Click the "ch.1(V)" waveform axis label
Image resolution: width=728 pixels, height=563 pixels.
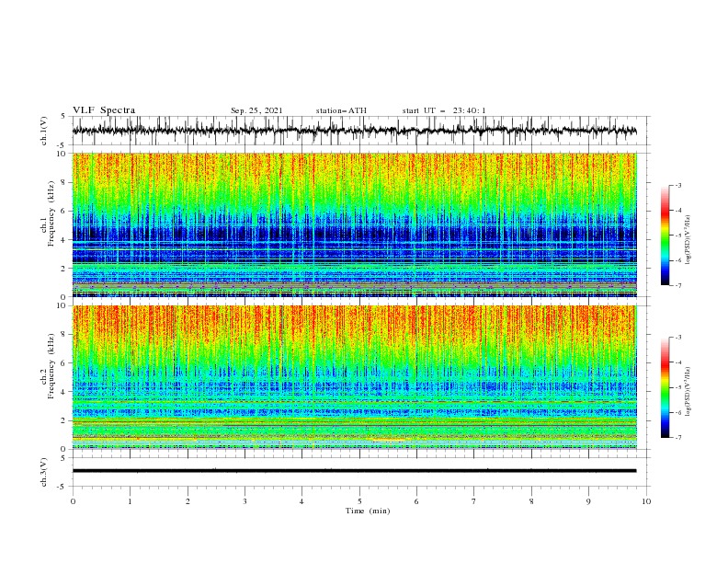tap(44, 131)
